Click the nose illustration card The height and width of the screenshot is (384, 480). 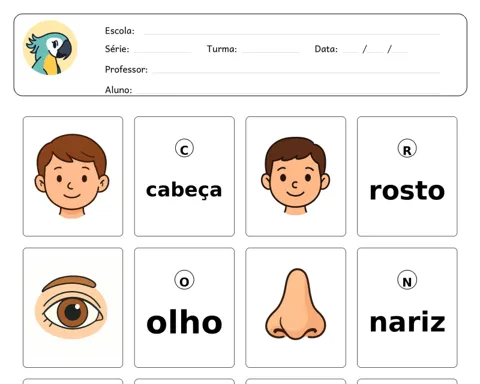295,307
